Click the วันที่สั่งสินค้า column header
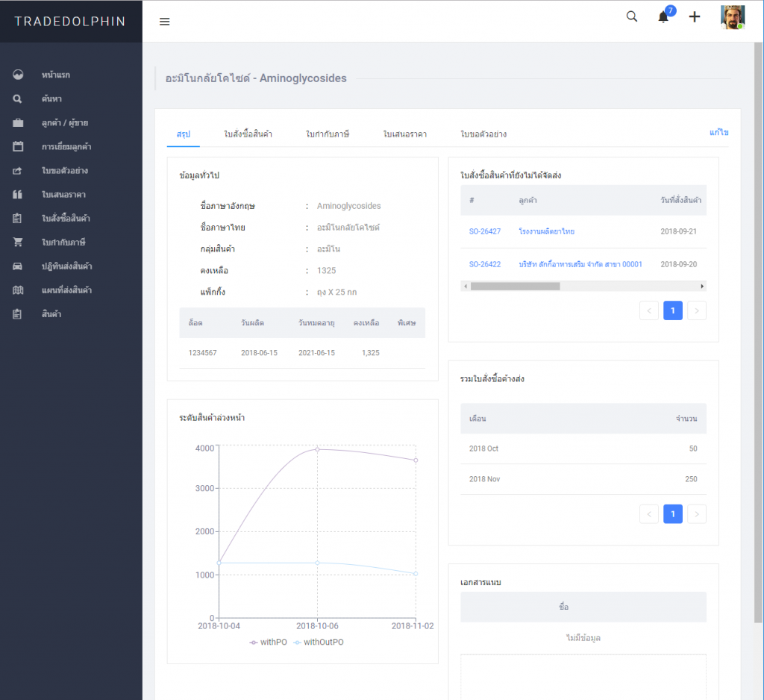Image resolution: width=764 pixels, height=700 pixels. (x=680, y=200)
